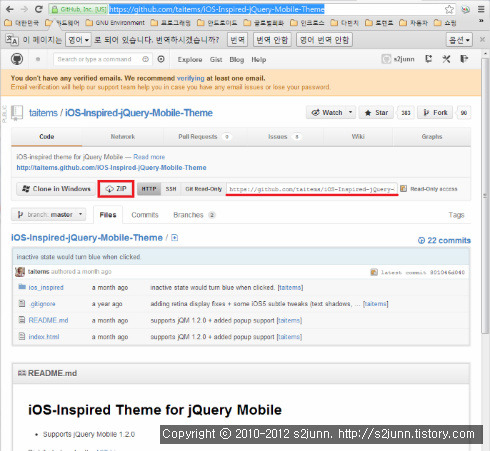The image size is (490, 451).
Task: Click the help icon inside search box
Action: pos(145,59)
